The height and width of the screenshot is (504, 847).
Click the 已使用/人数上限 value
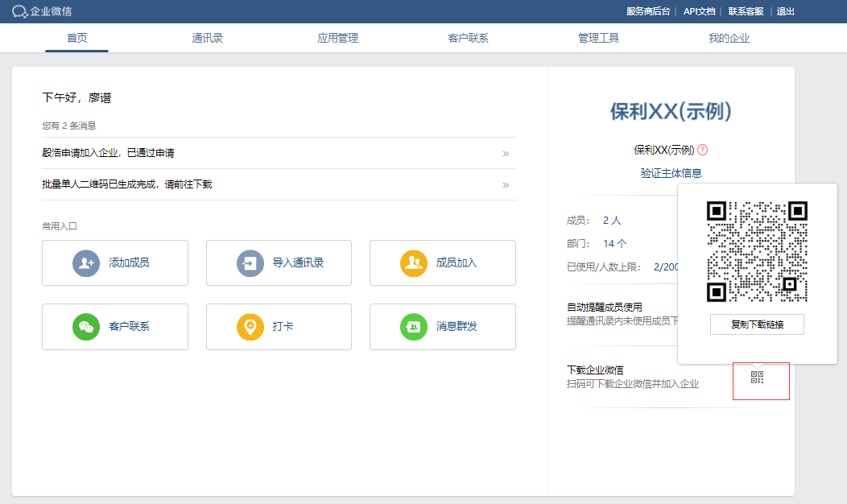point(666,266)
